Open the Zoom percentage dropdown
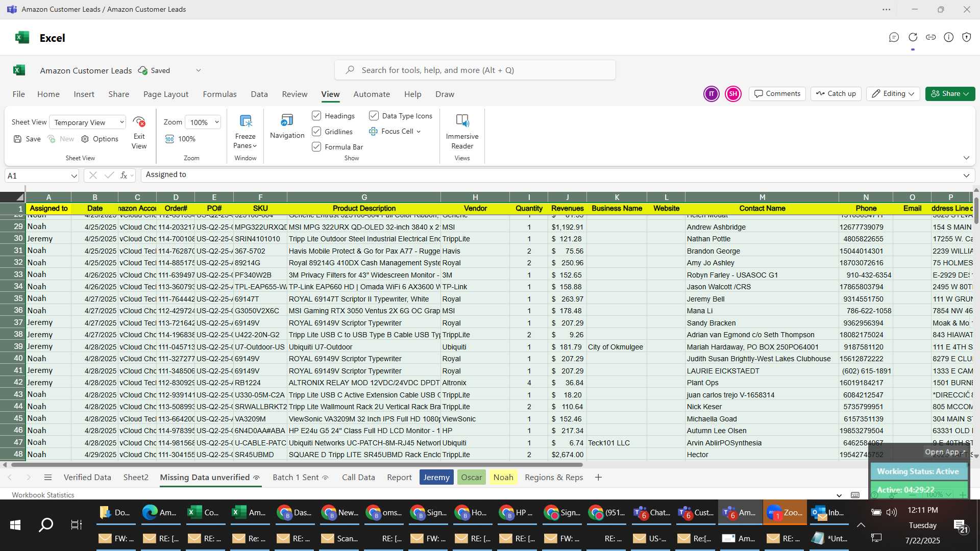This screenshot has width=980, height=551. [203, 122]
